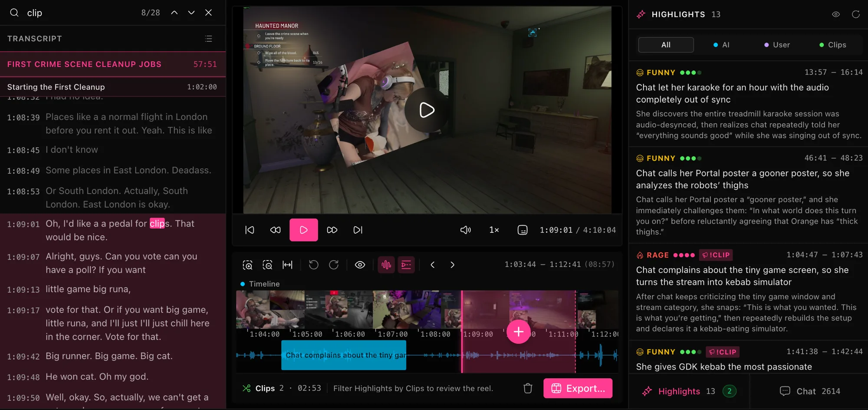The width and height of the screenshot is (868, 410).
Task: Open the Portal gooner poster highlight
Action: click(749, 195)
